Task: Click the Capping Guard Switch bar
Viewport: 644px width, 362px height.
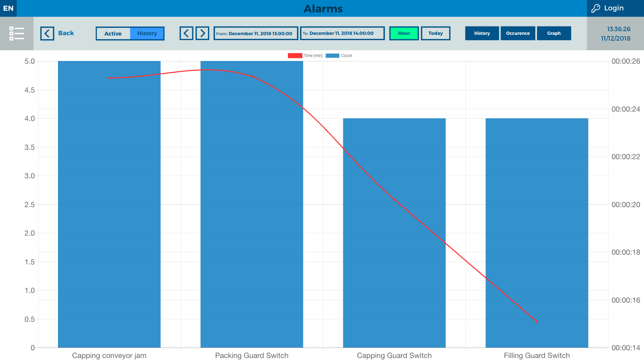Action: pyautogui.click(x=394, y=233)
